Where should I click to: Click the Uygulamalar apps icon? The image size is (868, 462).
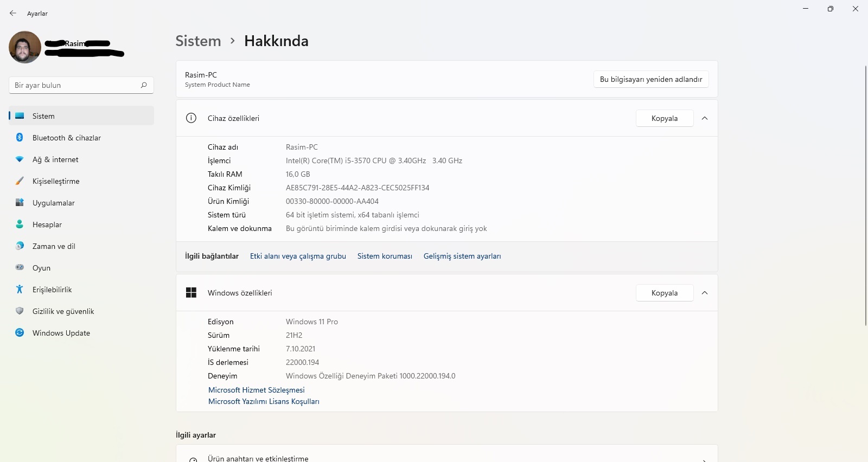tap(20, 203)
